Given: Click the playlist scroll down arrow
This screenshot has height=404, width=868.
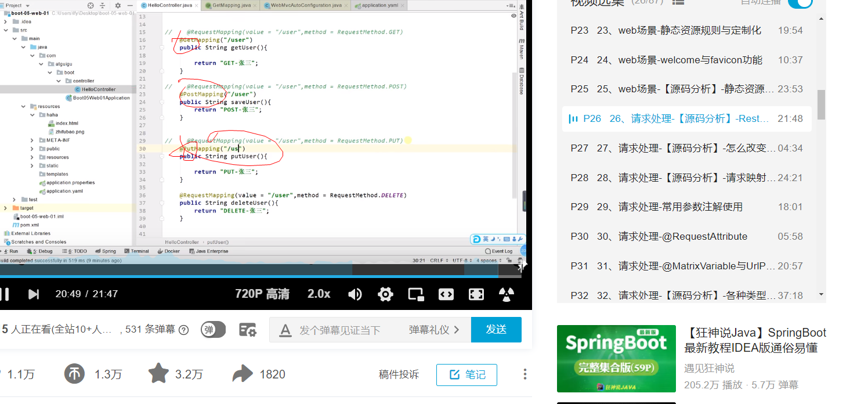Looking at the screenshot, I should click(821, 294).
